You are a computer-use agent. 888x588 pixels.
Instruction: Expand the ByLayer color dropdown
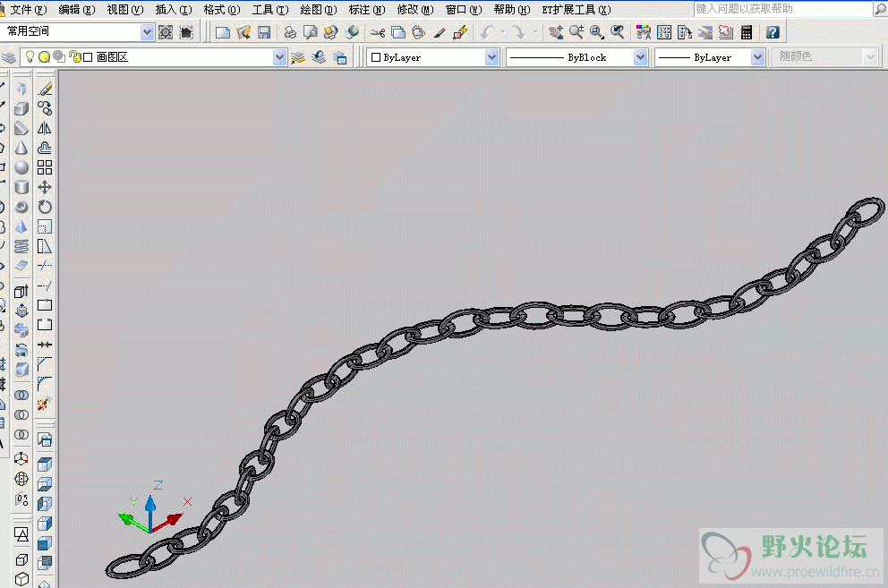(491, 57)
